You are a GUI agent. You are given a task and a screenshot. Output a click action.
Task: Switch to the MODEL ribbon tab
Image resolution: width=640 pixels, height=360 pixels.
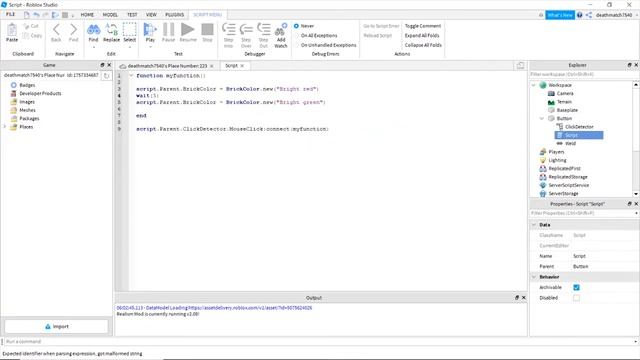110,15
